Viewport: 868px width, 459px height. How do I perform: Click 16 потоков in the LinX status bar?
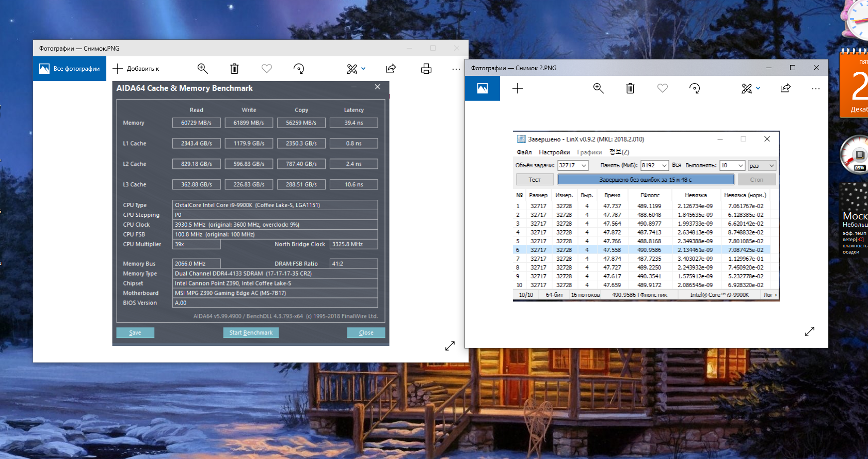pos(585,295)
